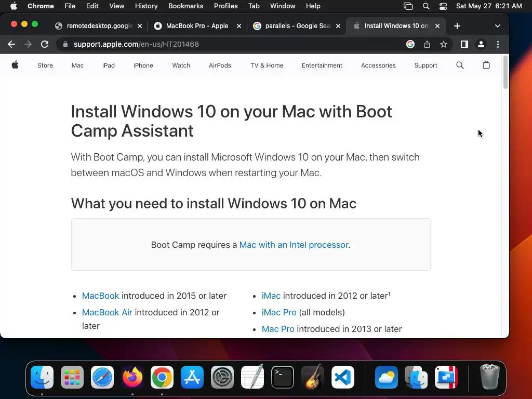
Task: Reload the current page
Action: click(45, 44)
